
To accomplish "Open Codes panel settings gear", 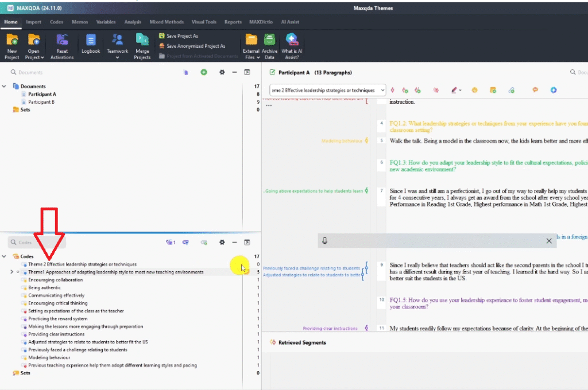I will click(222, 243).
